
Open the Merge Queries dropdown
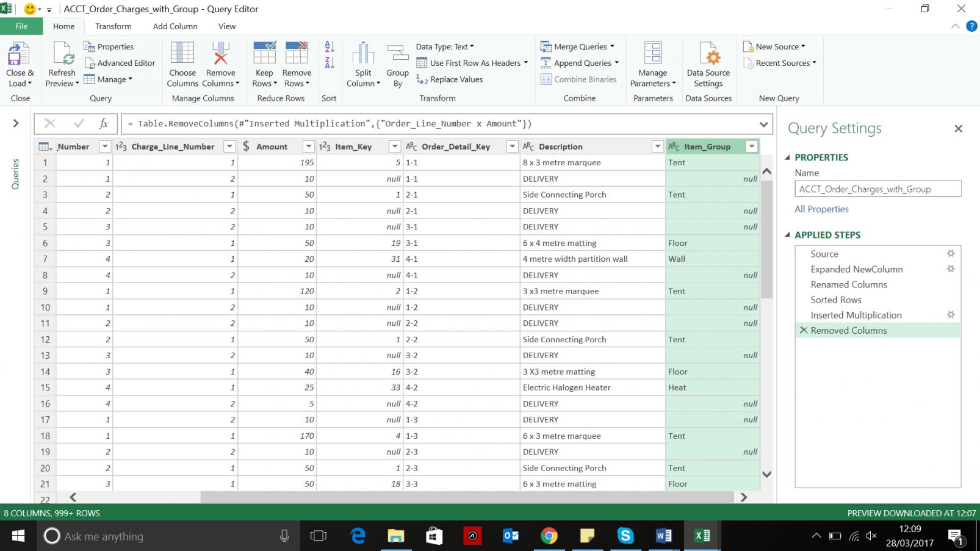click(577, 46)
